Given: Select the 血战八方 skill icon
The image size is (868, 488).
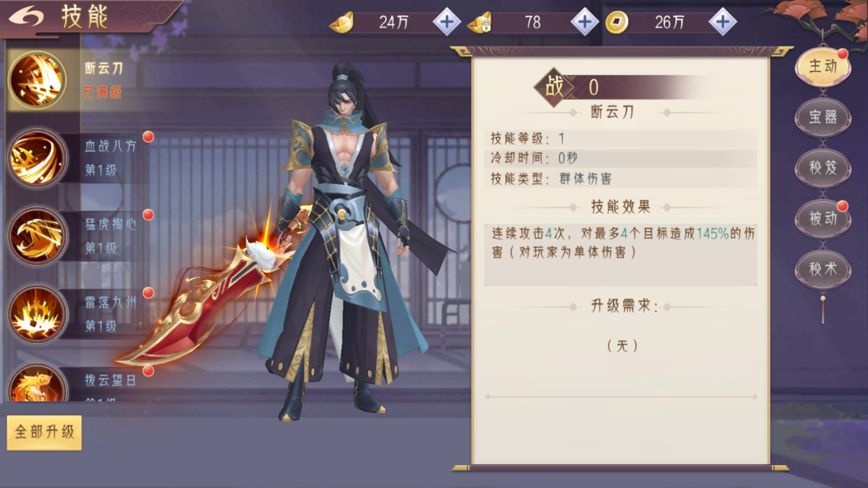Looking at the screenshot, I should pos(37,158).
